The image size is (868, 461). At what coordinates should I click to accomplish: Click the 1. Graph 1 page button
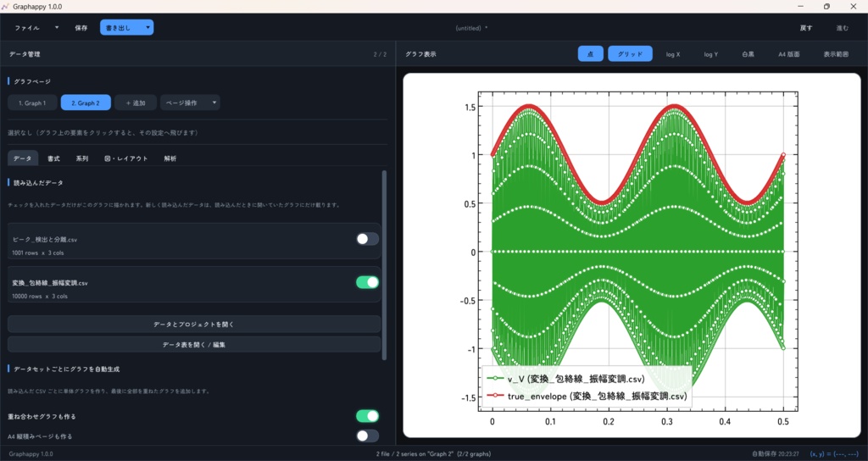[x=32, y=103]
